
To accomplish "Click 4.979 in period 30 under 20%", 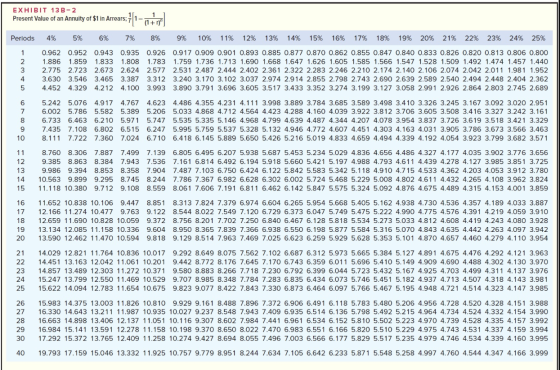I will tap(427, 338).
